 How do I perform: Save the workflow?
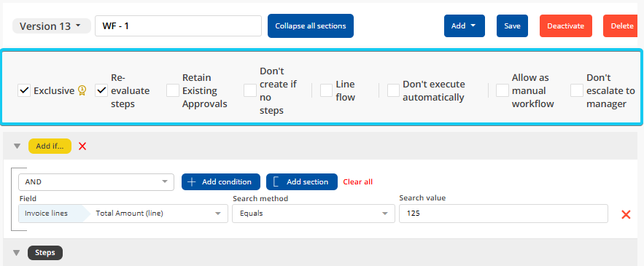(512, 26)
